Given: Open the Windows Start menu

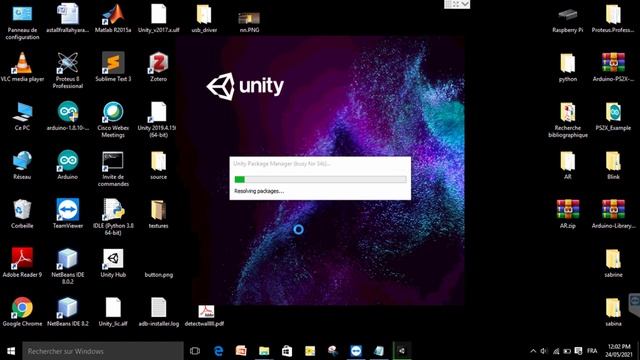Looking at the screenshot, I should pyautogui.click(x=11, y=351).
